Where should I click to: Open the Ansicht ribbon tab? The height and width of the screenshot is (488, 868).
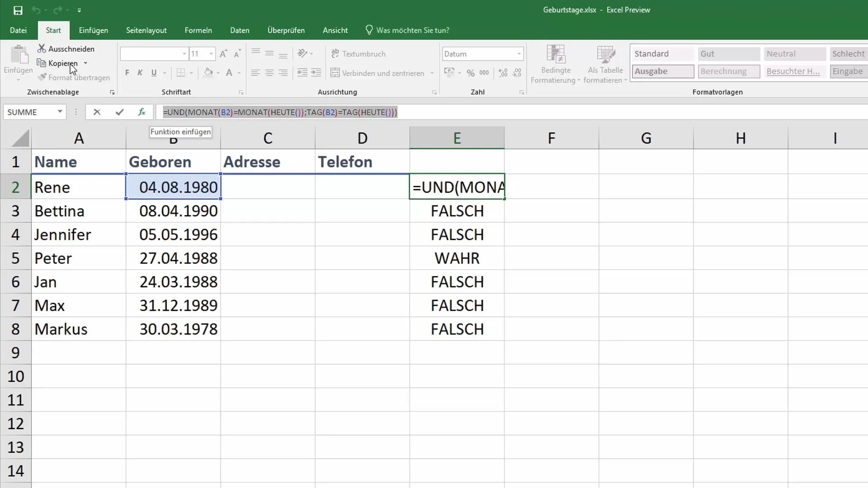(335, 30)
